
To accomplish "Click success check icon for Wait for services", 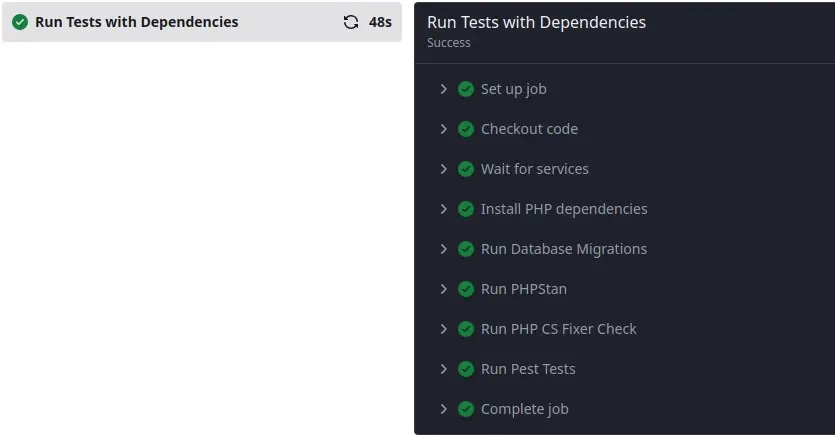I will point(466,169).
